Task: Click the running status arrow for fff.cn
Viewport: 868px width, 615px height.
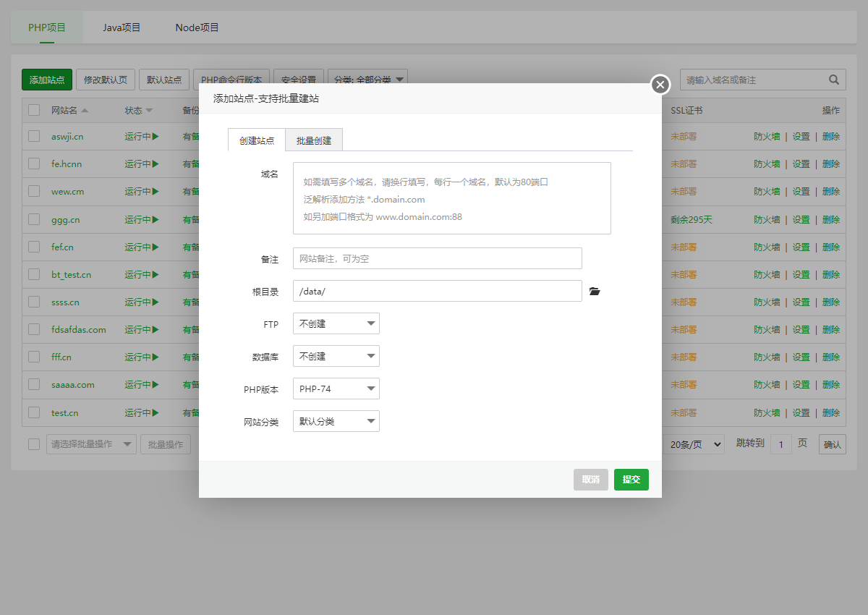Action: [x=155, y=357]
